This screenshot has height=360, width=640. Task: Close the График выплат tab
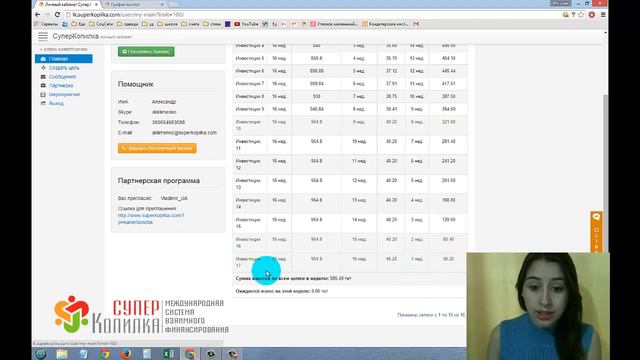tap(162, 4)
